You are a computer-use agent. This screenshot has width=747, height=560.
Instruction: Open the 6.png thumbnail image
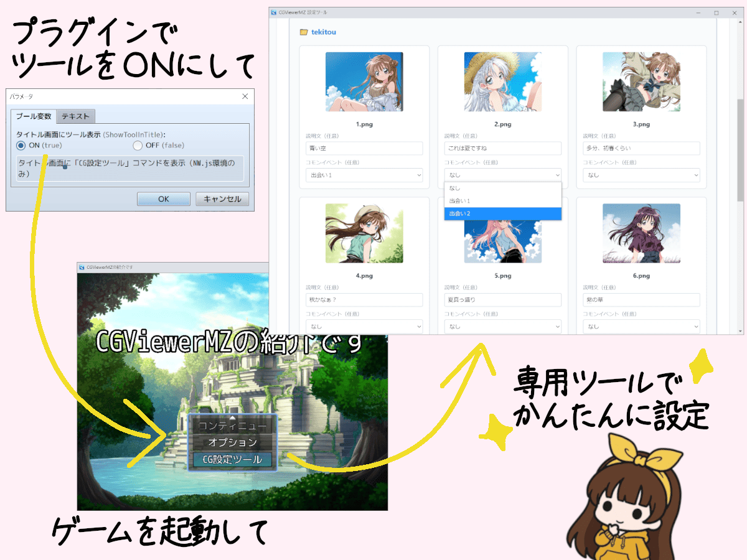(641, 233)
